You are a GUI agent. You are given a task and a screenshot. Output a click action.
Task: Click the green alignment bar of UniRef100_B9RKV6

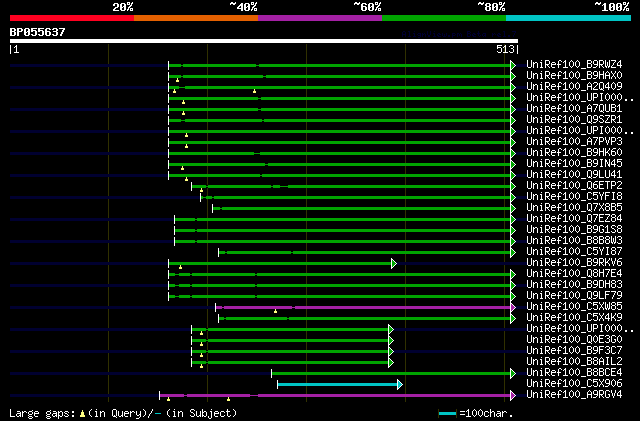pos(280,263)
